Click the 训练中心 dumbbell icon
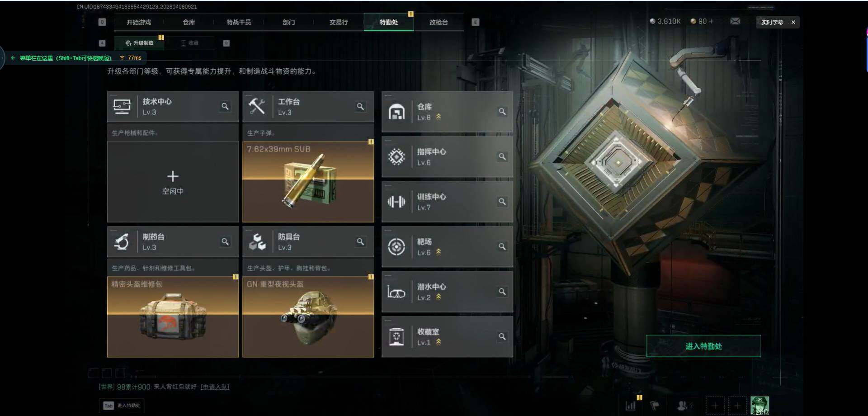868x416 pixels. (x=396, y=202)
